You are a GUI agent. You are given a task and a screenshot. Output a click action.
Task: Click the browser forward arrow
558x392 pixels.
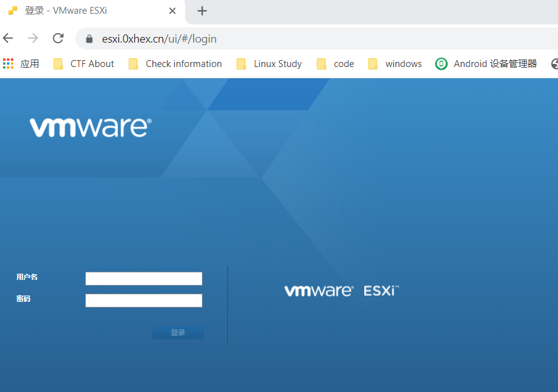click(x=33, y=38)
